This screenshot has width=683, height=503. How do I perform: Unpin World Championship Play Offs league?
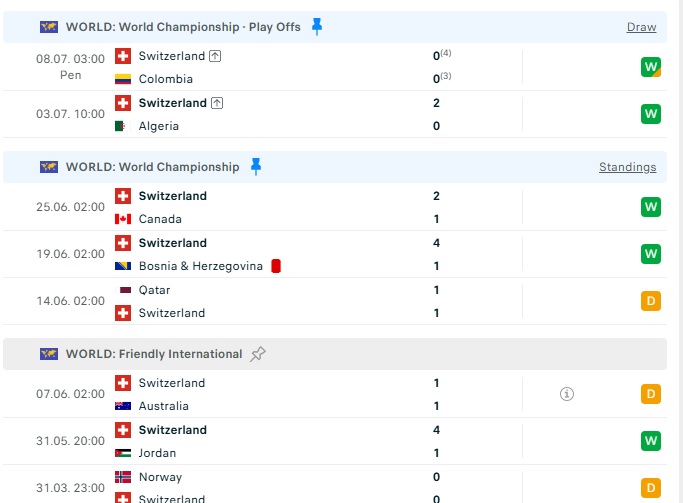coord(317,27)
